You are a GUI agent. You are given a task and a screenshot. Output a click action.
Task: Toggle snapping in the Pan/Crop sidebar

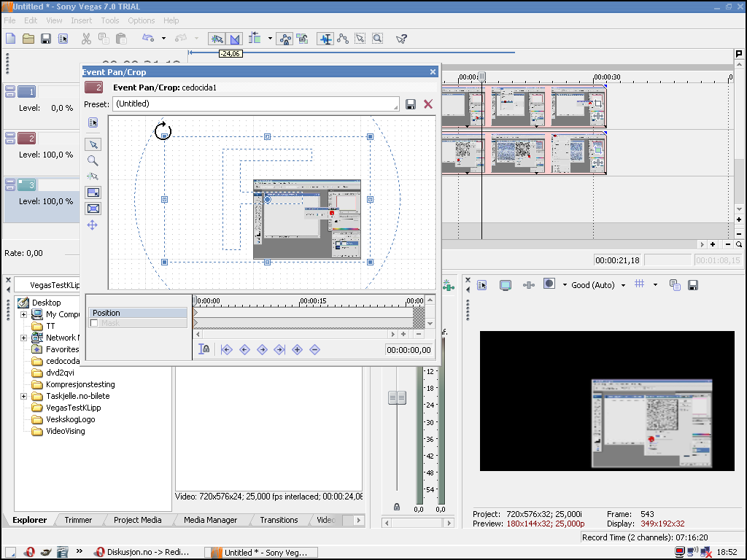click(x=93, y=176)
